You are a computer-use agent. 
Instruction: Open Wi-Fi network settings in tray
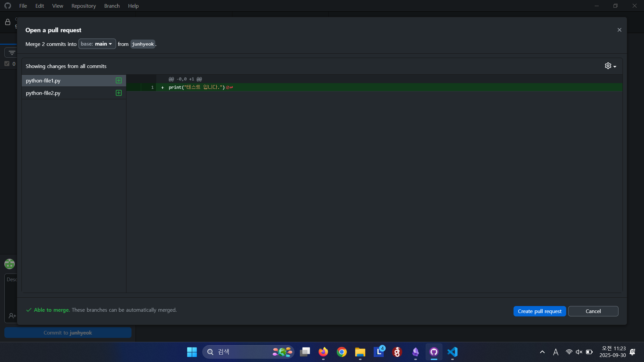569,352
